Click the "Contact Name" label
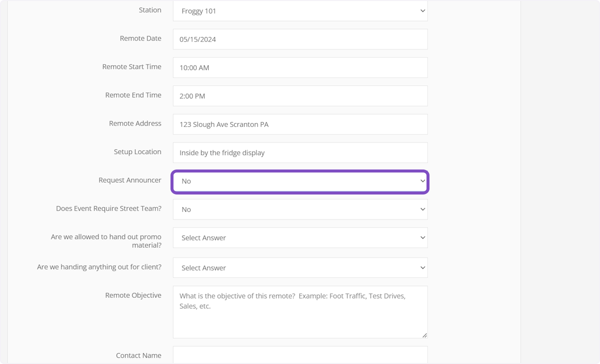This screenshot has width=600, height=364. click(138, 355)
